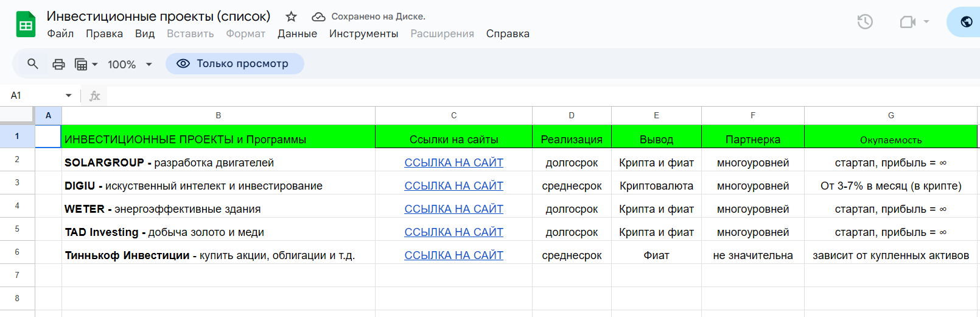Open the Тинькоф Инвестиции row ССЫЛКА НА САЙТ link

point(453,255)
